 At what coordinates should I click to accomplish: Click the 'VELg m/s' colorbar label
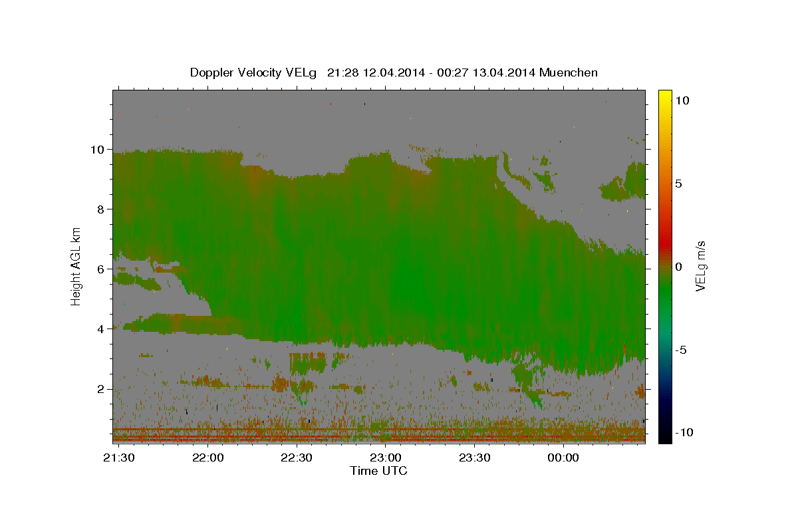(701, 267)
